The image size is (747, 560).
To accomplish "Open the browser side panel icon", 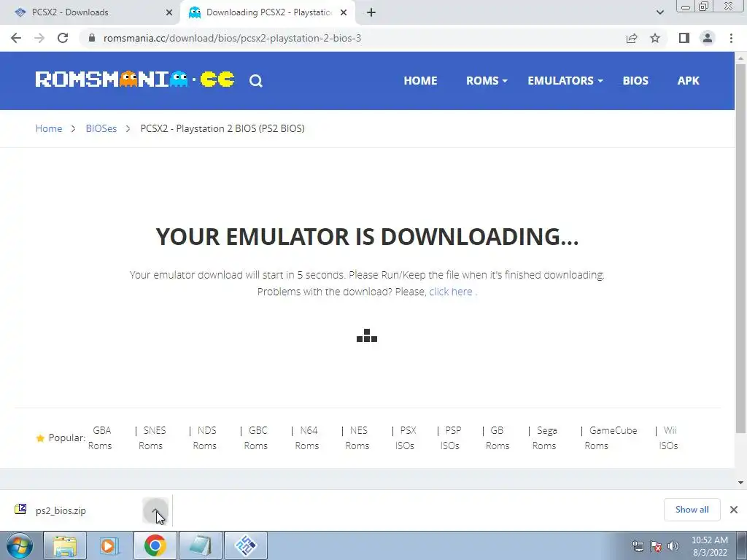I will 684,38.
